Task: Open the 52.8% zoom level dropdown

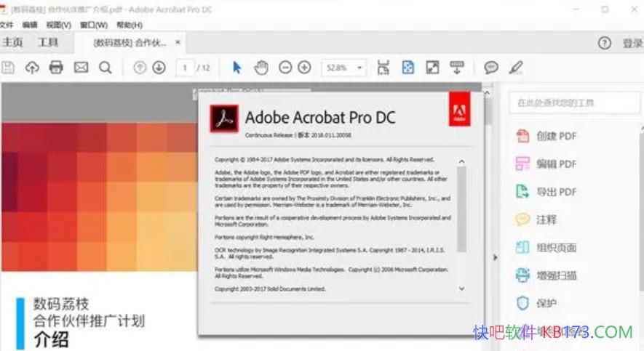Action: pyautogui.click(x=343, y=68)
